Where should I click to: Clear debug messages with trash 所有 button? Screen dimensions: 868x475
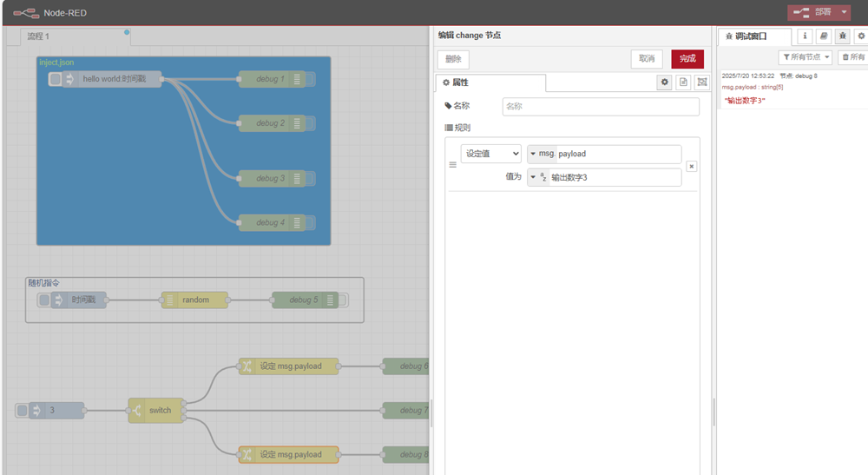coord(853,57)
